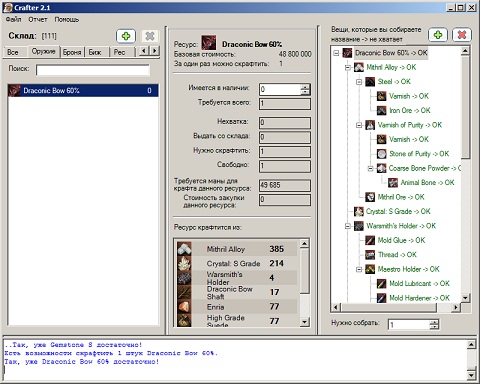The height and width of the screenshot is (384, 480).
Task: Click the Enria row quantity 77
Action: (x=274, y=306)
